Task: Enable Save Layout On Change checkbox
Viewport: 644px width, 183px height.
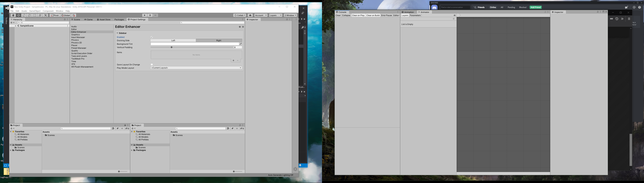Action: [152, 64]
